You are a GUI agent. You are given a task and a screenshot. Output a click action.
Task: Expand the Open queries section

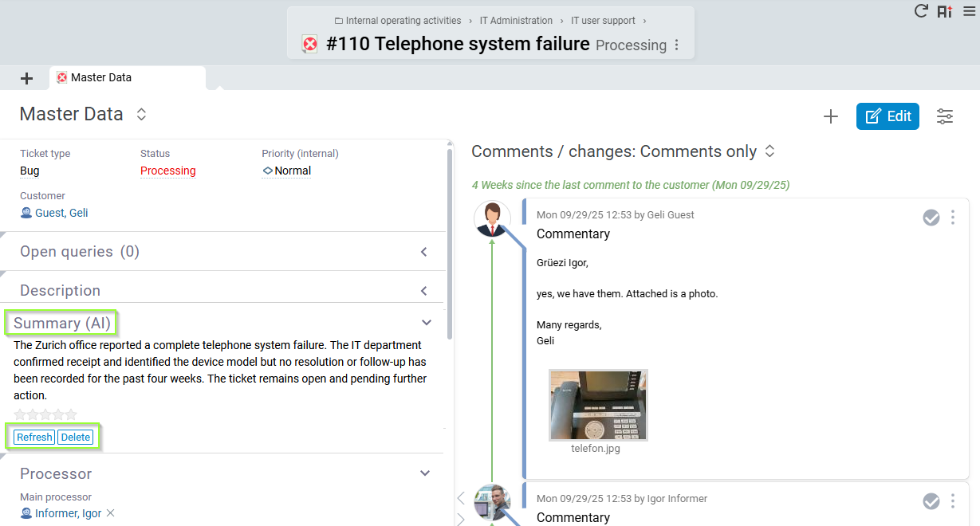424,252
